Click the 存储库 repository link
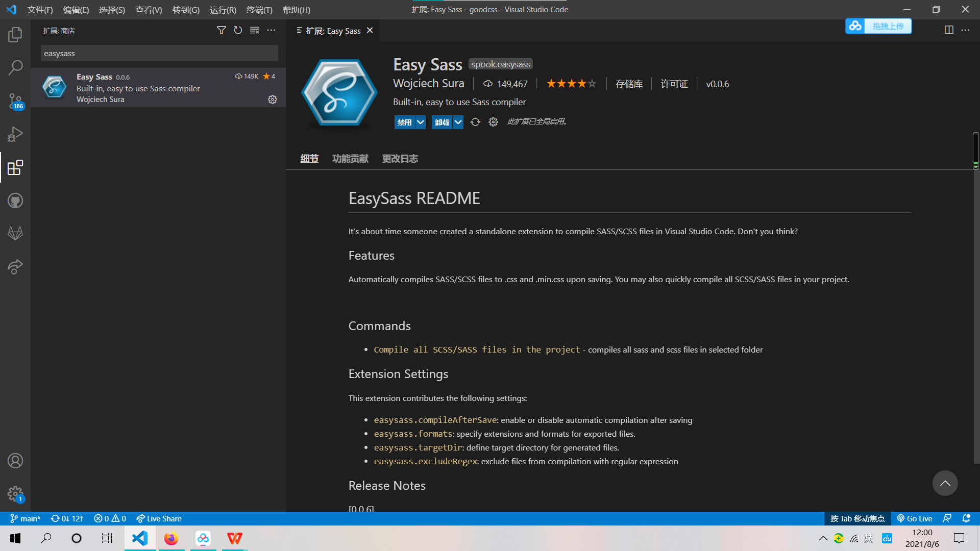This screenshot has width=980, height=551. pos(629,84)
